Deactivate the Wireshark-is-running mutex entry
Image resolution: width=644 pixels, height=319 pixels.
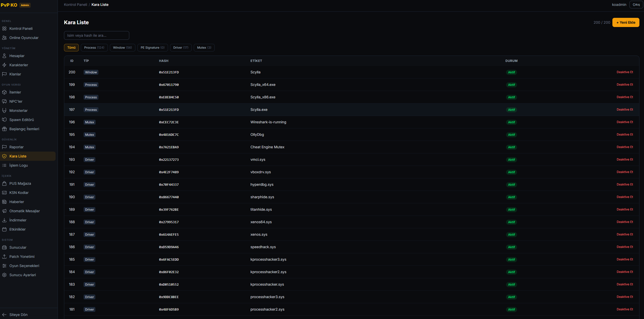tap(625, 122)
